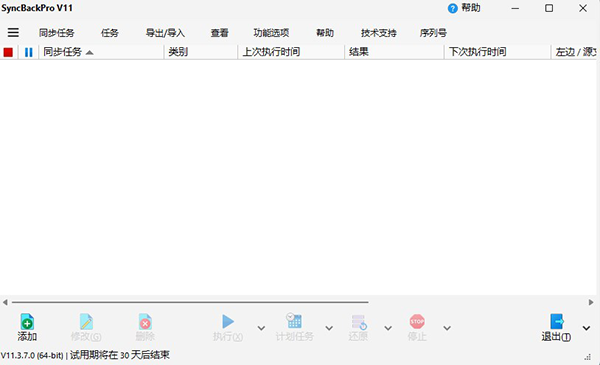
Task: Sort by the 结果 column header
Action: [x=394, y=52]
